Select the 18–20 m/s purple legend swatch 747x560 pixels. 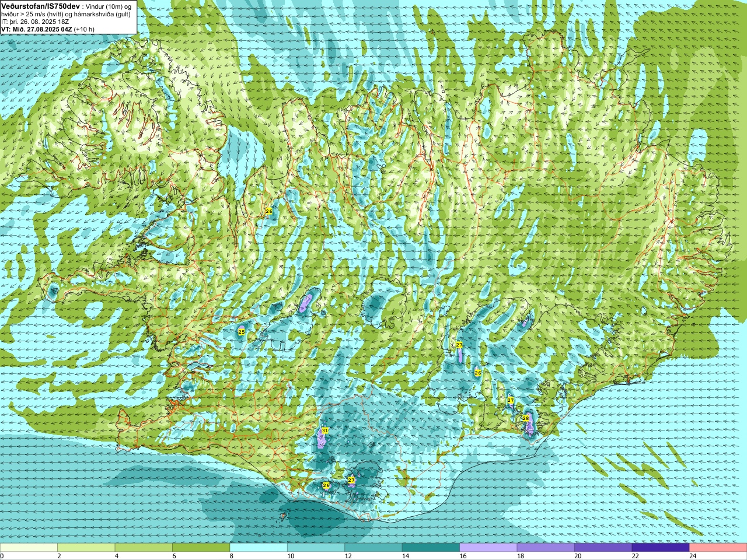click(546, 548)
